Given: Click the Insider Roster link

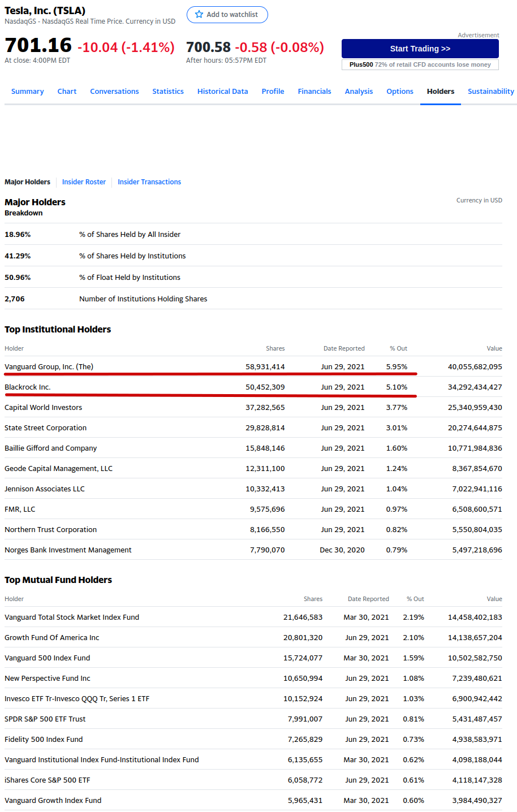Looking at the screenshot, I should (84, 182).
